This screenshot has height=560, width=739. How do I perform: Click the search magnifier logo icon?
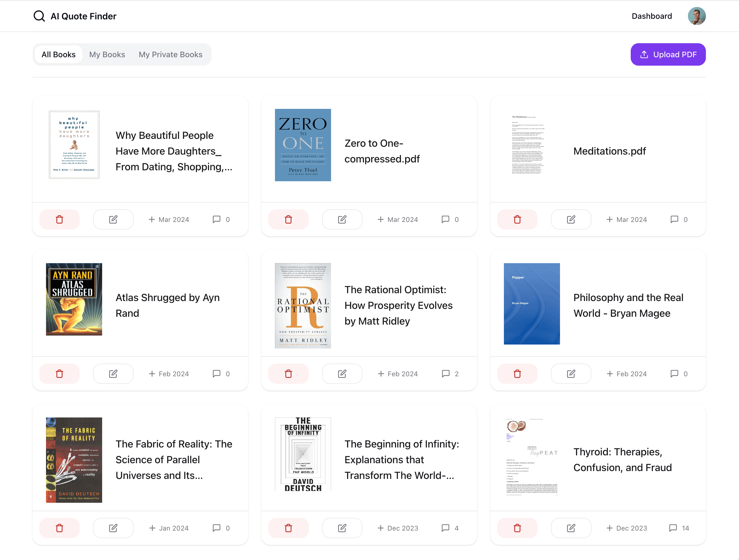click(39, 16)
